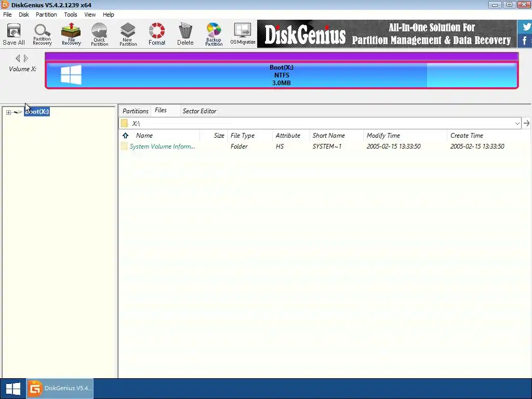The image size is (532, 399).
Task: Click the Delete partition icon
Action: point(185,34)
